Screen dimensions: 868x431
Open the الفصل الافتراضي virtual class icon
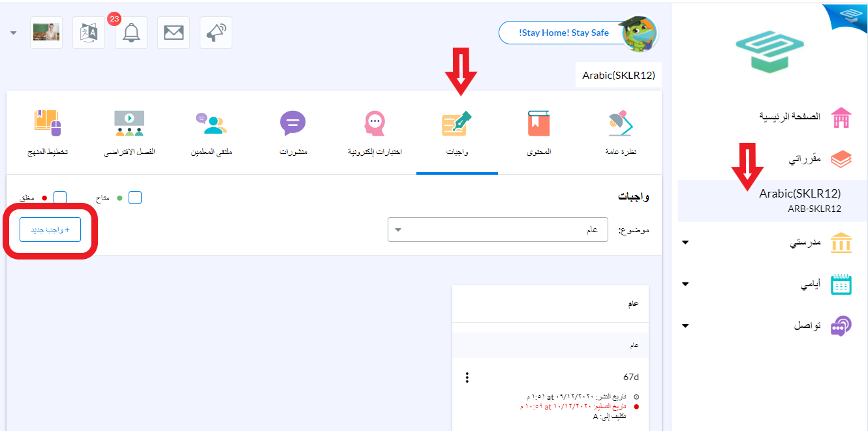pyautogui.click(x=129, y=123)
